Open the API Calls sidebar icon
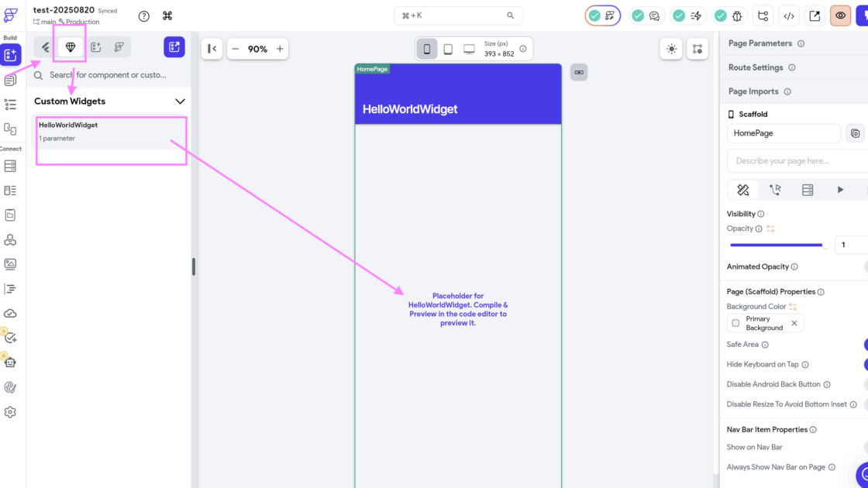The height and width of the screenshot is (488, 868). click(x=10, y=239)
